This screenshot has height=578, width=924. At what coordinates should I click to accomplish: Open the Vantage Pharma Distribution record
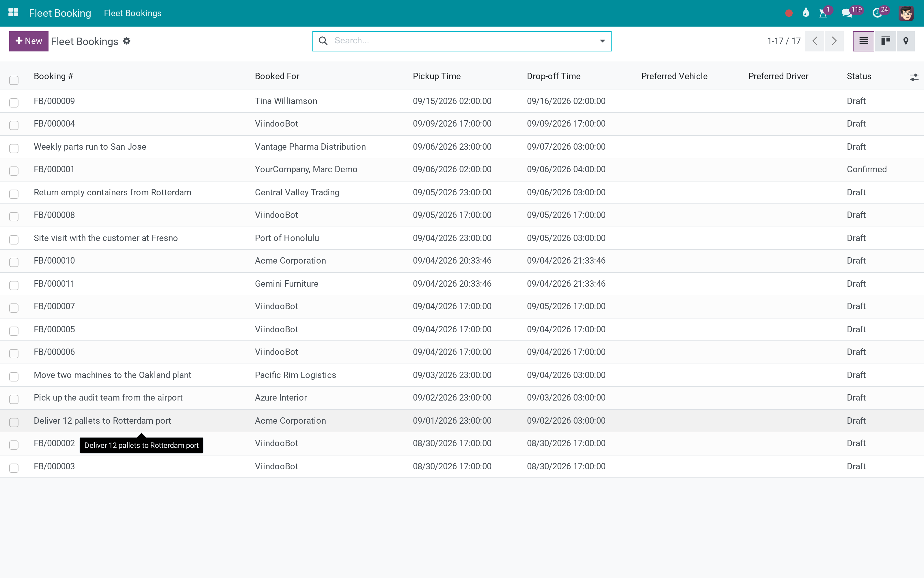point(310,147)
